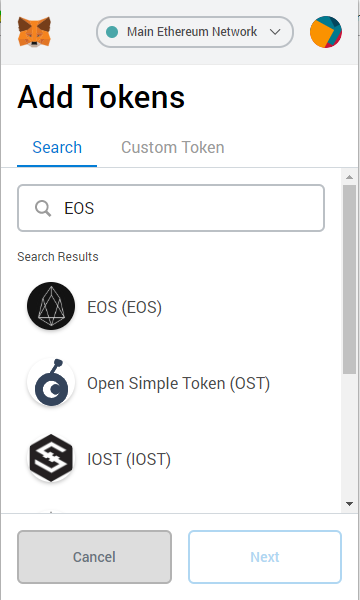Select the black EOS token logo

pyautogui.click(x=51, y=306)
